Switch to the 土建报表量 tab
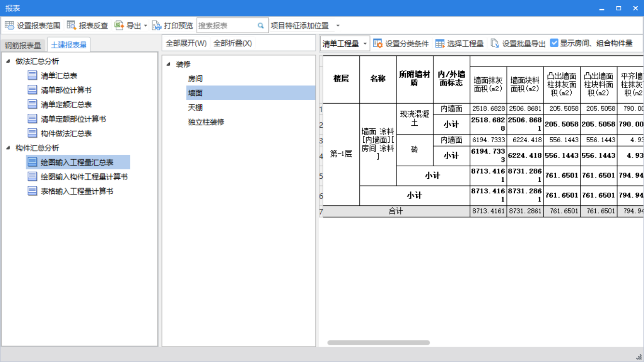Screen dimensions: 644x362 (x=69, y=45)
